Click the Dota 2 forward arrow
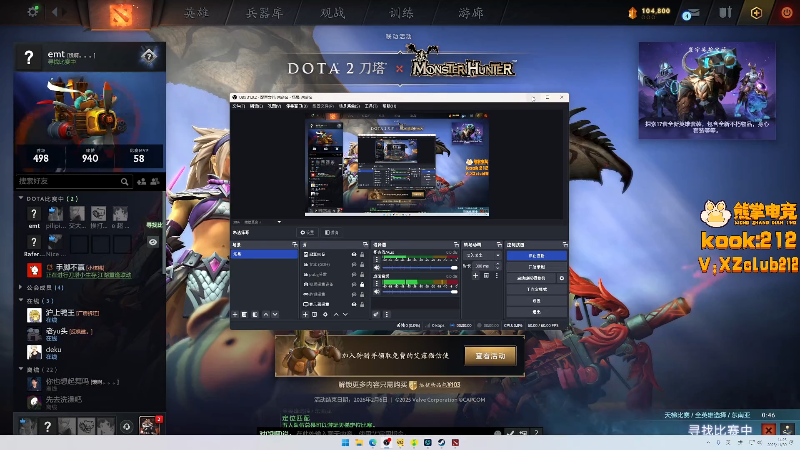800x450 pixels. [64, 12]
